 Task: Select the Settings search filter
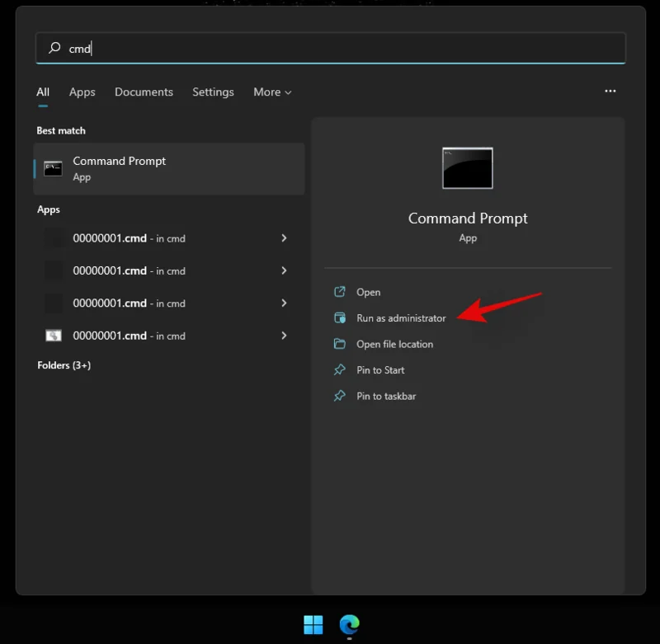[x=213, y=92]
